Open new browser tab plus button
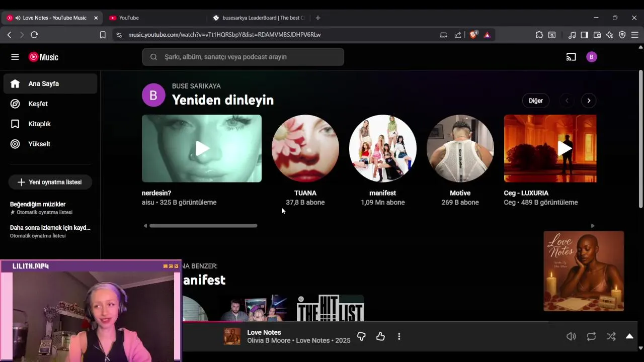This screenshot has width=644, height=362. coord(317,18)
